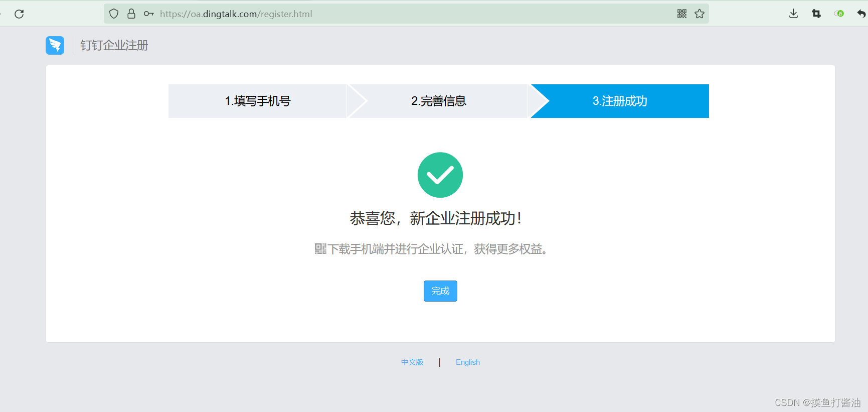Image resolution: width=868 pixels, height=412 pixels.
Task: Click the DingTalk logo icon
Action: 55,45
